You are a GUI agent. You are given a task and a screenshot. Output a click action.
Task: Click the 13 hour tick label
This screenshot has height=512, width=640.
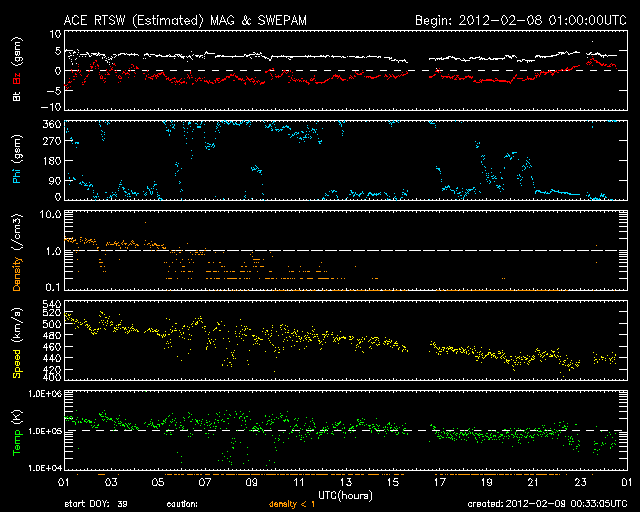point(346,482)
